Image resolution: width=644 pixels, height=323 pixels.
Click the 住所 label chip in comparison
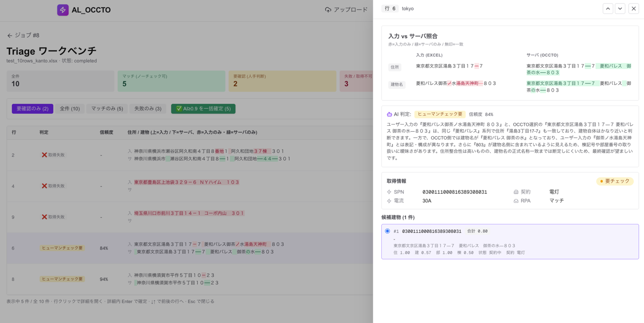click(395, 67)
